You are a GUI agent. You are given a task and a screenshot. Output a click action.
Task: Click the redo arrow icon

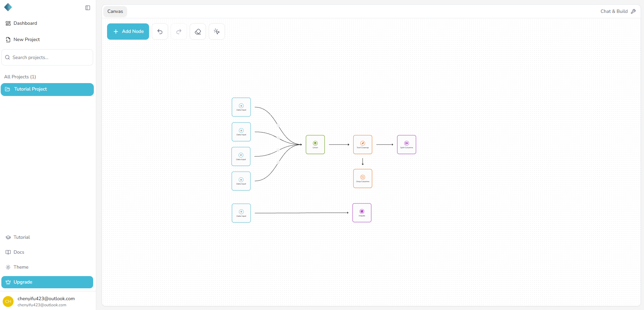click(x=179, y=31)
